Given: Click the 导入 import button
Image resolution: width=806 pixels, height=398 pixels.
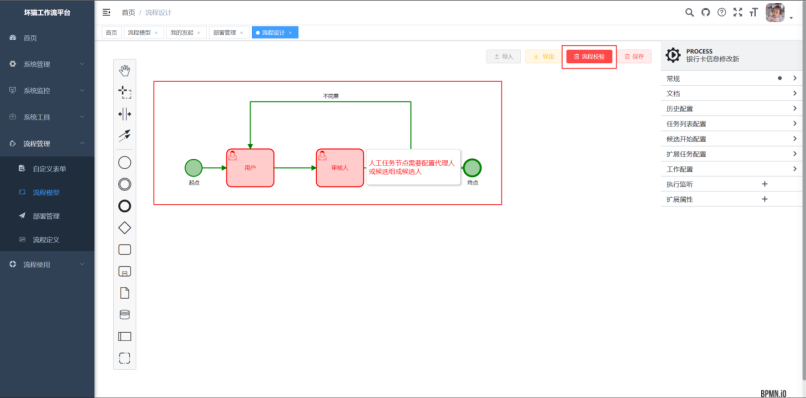Looking at the screenshot, I should click(x=503, y=57).
